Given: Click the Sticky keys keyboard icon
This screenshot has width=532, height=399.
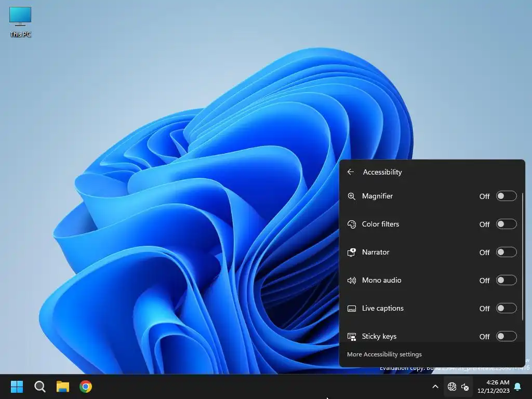Looking at the screenshot, I should point(352,337).
